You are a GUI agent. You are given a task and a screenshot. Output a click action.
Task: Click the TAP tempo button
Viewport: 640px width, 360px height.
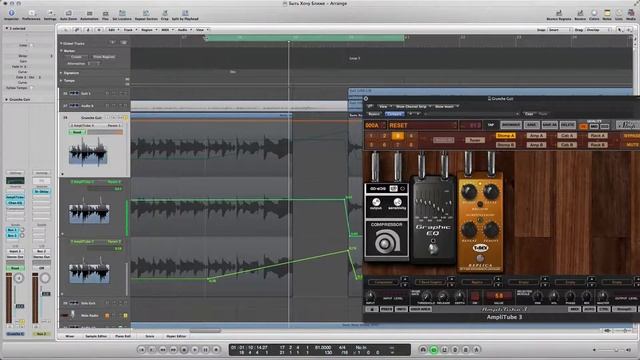tap(491, 125)
